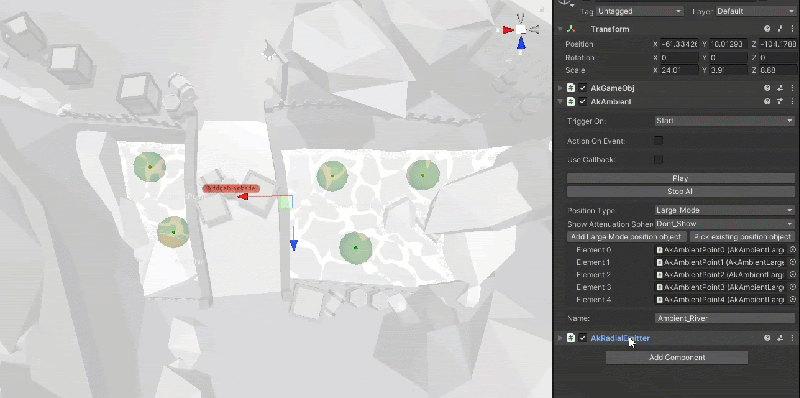
Task: Expand the AkRadialEmitter component foldout
Action: tap(560, 338)
